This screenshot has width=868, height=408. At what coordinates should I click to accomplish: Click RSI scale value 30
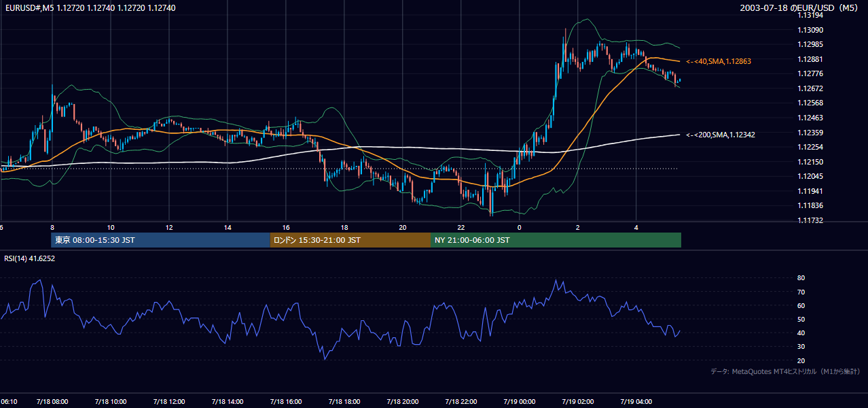[x=801, y=347]
